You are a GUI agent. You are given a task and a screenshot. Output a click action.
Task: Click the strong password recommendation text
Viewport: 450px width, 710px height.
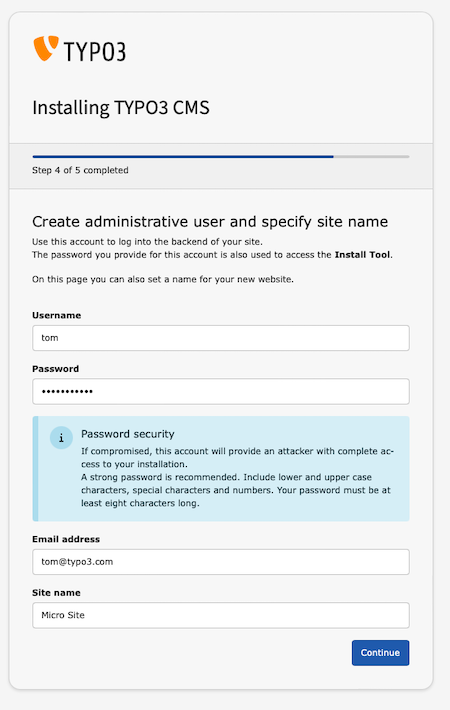(x=236, y=490)
